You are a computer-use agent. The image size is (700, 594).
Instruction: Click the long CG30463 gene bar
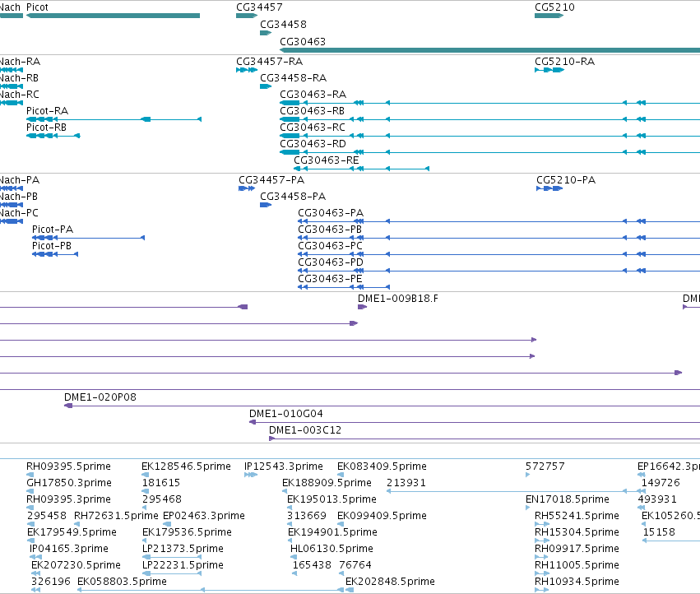489,50
